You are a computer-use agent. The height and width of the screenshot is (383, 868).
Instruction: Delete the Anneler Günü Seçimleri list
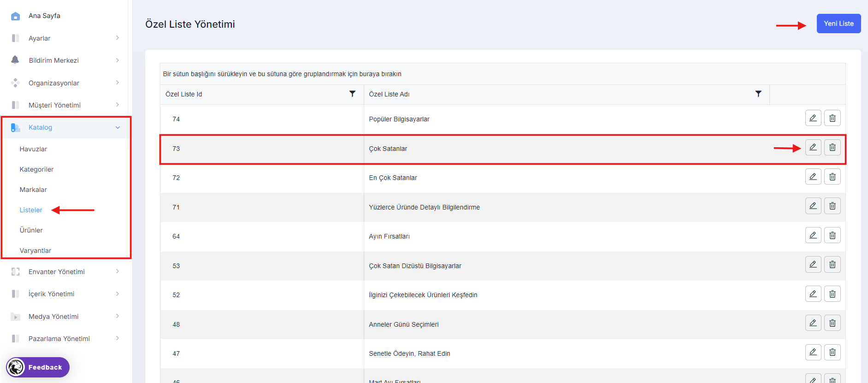point(833,323)
